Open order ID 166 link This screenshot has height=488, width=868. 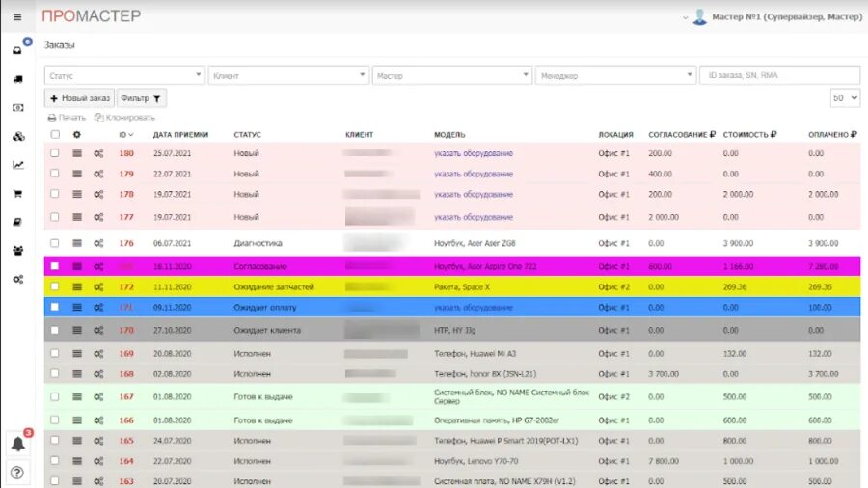pyautogui.click(x=126, y=420)
